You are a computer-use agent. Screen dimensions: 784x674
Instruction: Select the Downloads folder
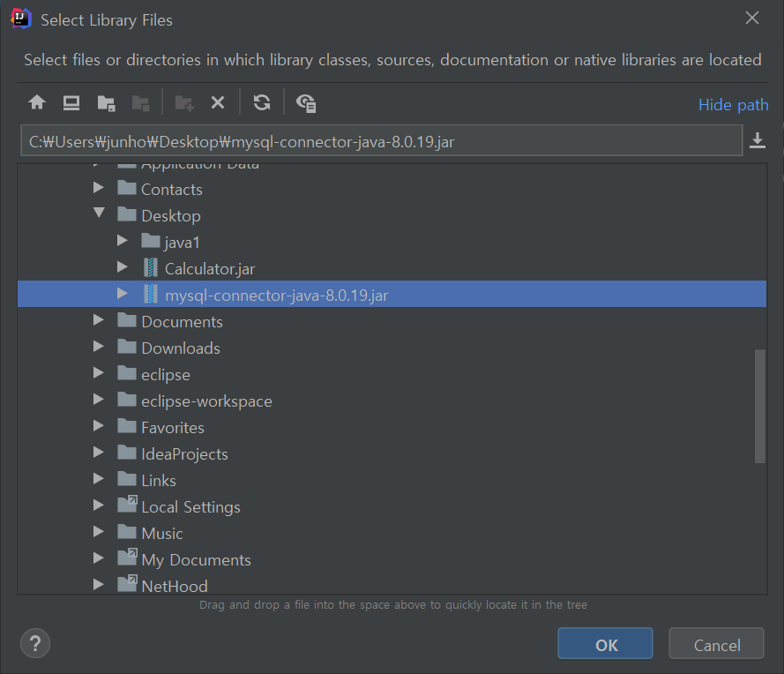[x=181, y=348]
